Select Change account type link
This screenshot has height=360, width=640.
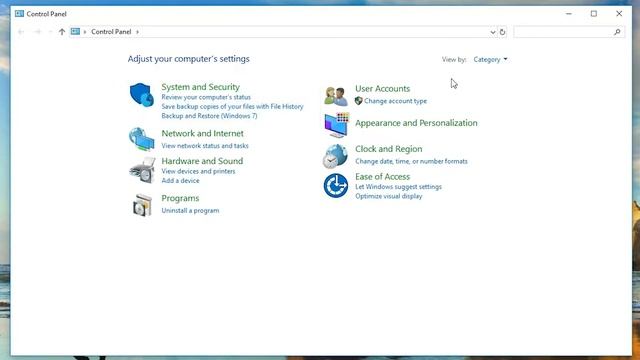[x=396, y=101]
